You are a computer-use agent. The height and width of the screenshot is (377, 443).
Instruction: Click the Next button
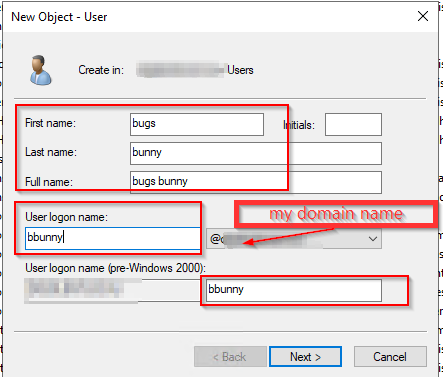tap(305, 357)
